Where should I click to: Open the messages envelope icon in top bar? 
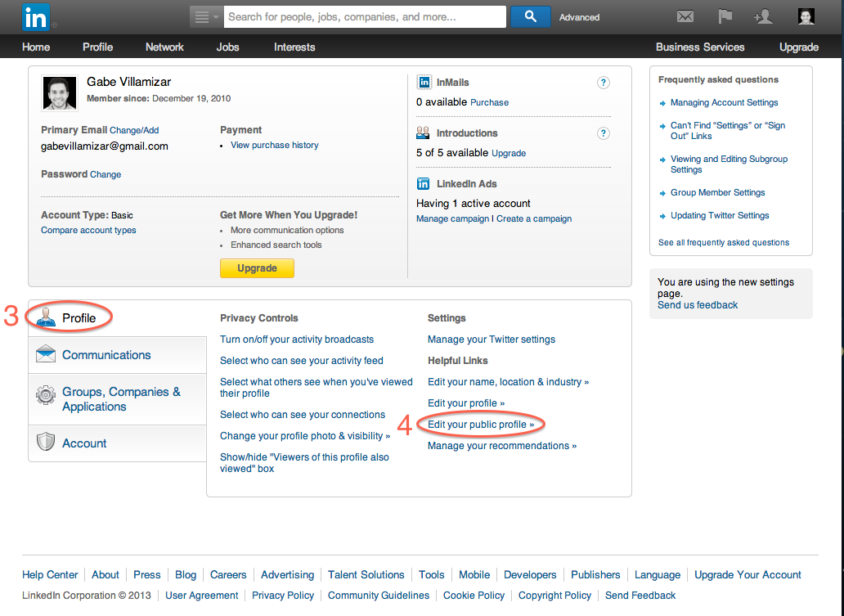point(685,15)
